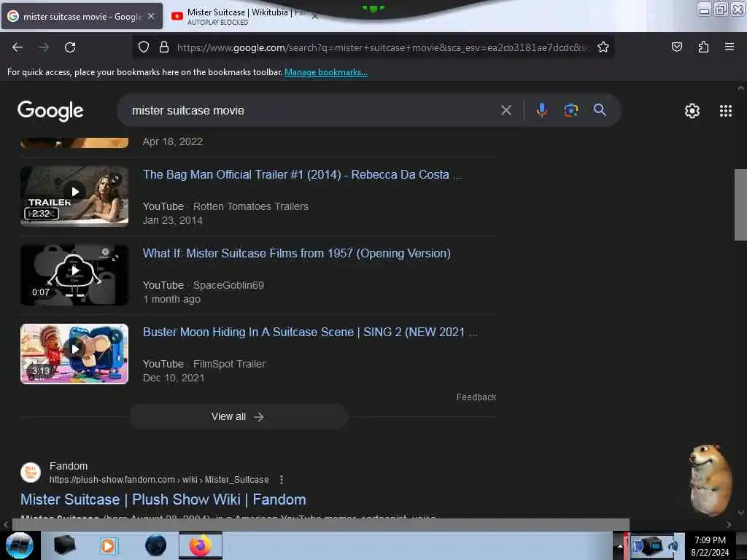Play the SING 2 suitcase scene thumbnail
The height and width of the screenshot is (560, 747).
pyautogui.click(x=74, y=354)
